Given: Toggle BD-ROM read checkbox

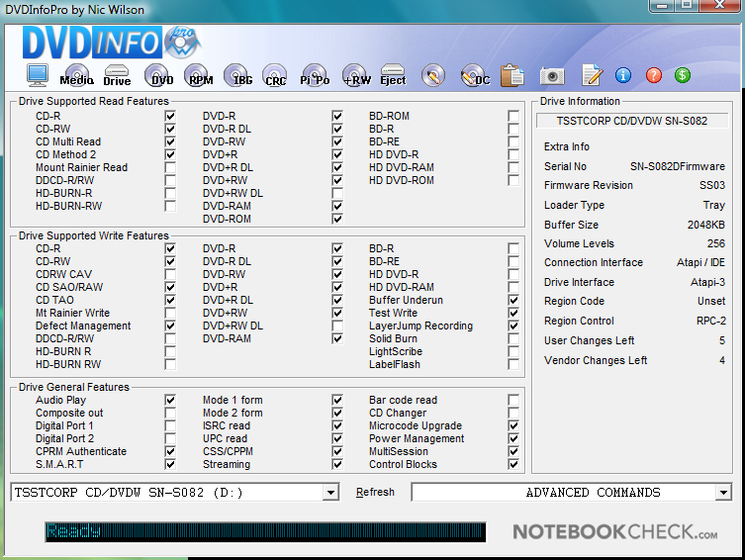Looking at the screenshot, I should 513,116.
